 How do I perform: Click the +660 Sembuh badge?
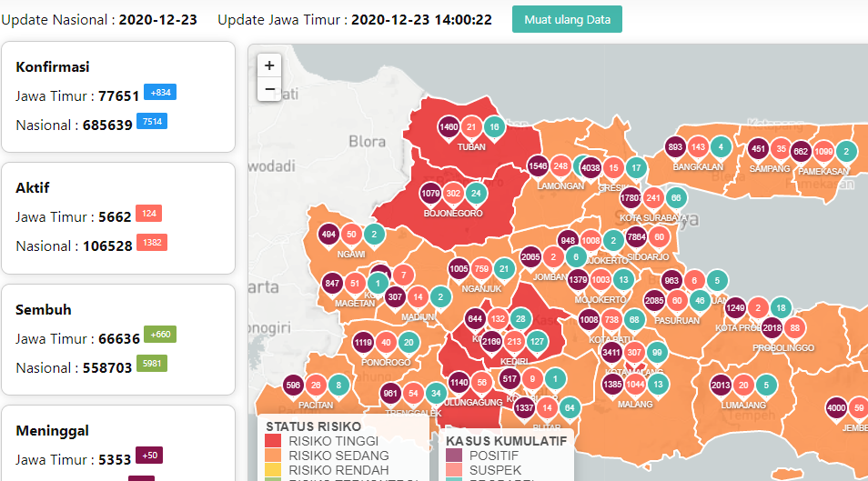[x=160, y=335]
